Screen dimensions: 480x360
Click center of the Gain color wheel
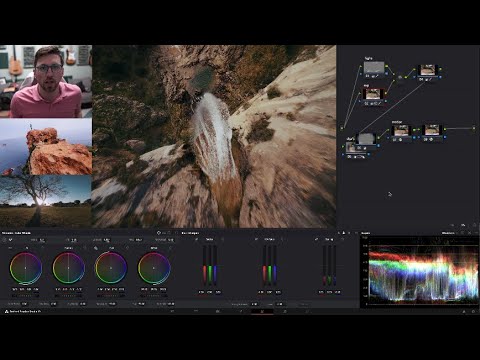(111, 268)
